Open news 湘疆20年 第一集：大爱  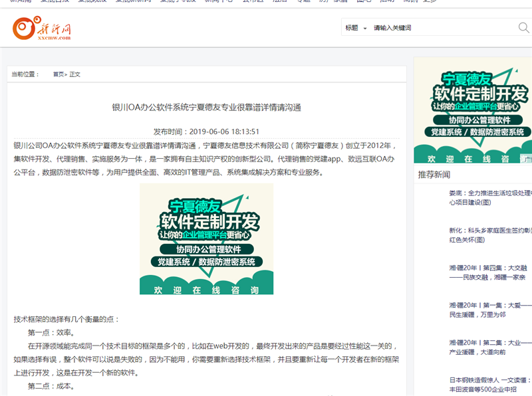(490, 310)
